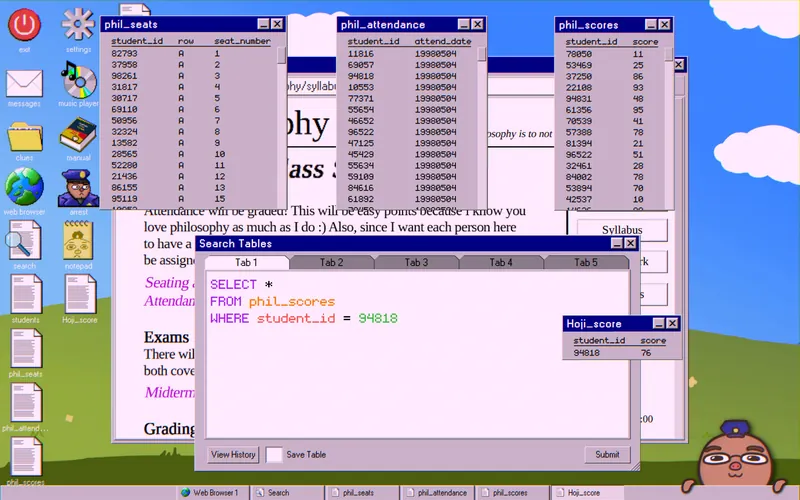The width and height of the screenshot is (800, 500).
Task: Minimize the phil_seats window
Action: 263,24
